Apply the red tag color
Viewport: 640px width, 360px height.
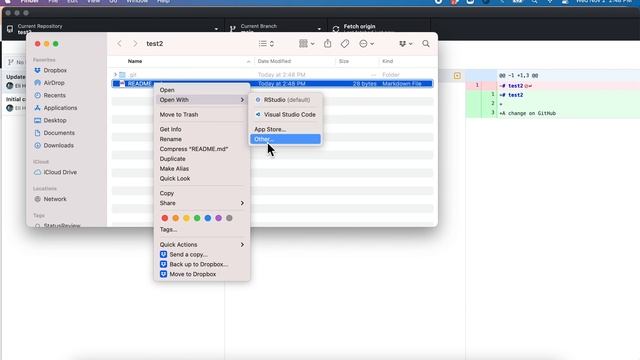tap(164, 218)
